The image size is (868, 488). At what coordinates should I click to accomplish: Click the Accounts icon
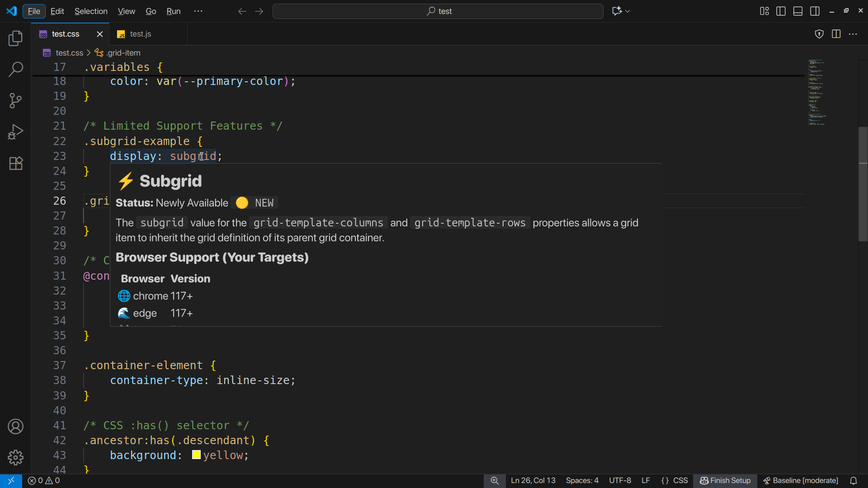coord(15,426)
